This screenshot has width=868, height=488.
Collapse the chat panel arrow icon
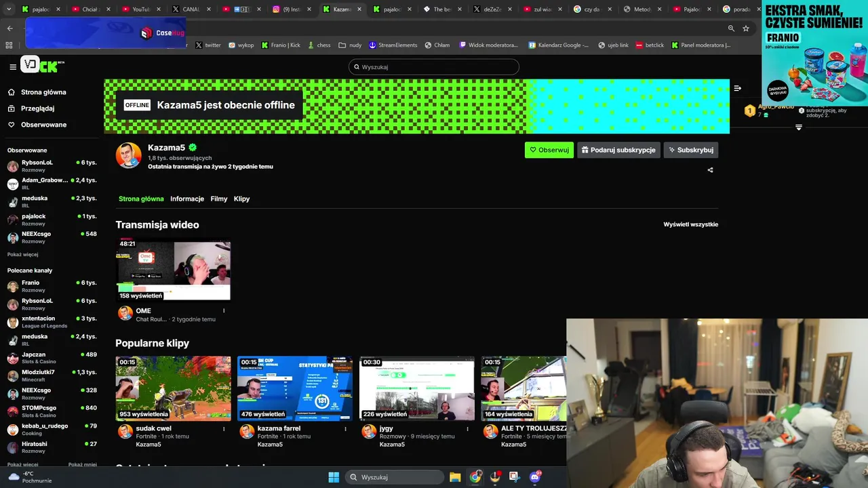click(x=737, y=88)
